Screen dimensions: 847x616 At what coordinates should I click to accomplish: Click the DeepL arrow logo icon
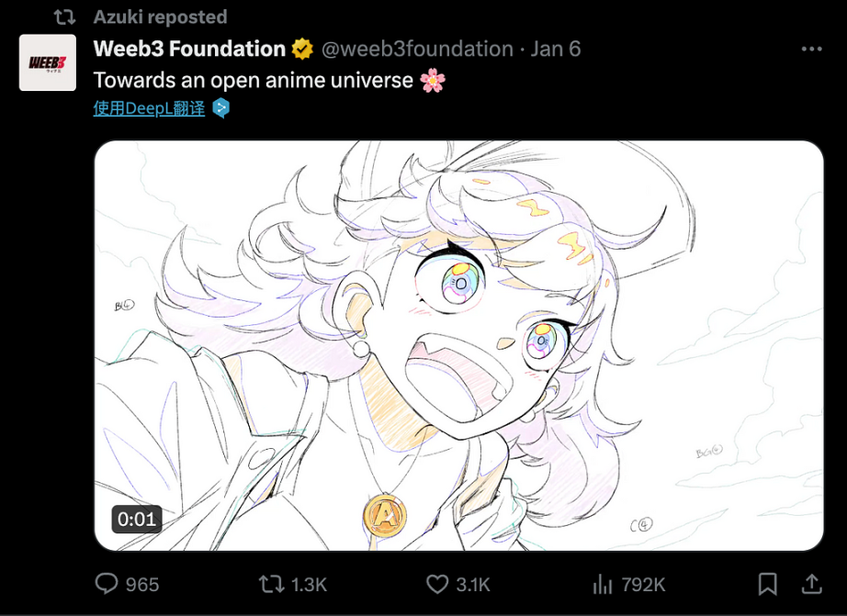click(x=220, y=108)
